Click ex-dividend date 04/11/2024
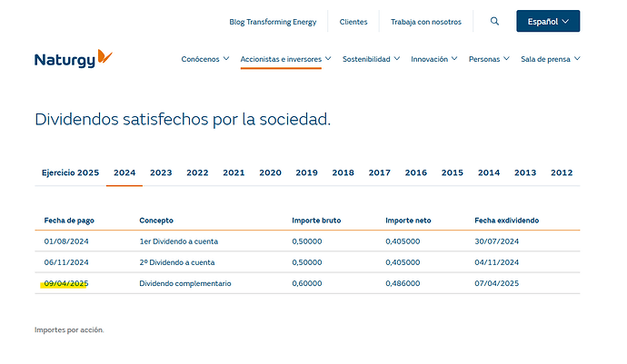The height and width of the screenshot is (364, 627). (x=497, y=262)
